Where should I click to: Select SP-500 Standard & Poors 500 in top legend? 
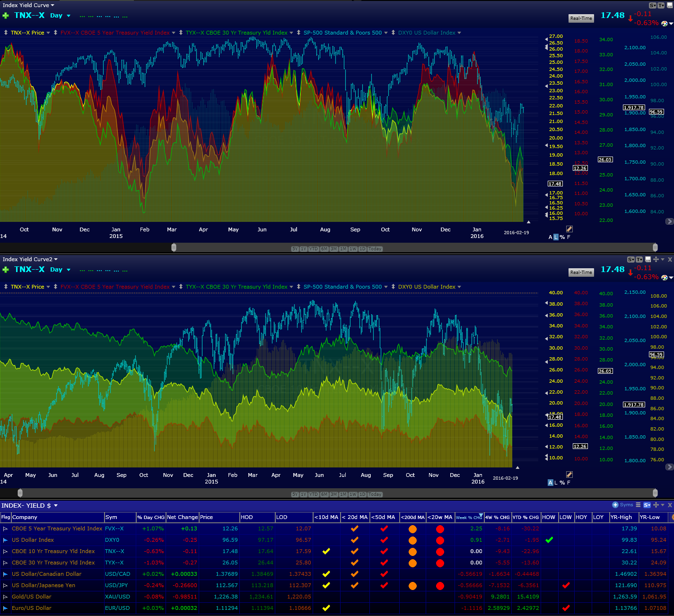click(342, 33)
